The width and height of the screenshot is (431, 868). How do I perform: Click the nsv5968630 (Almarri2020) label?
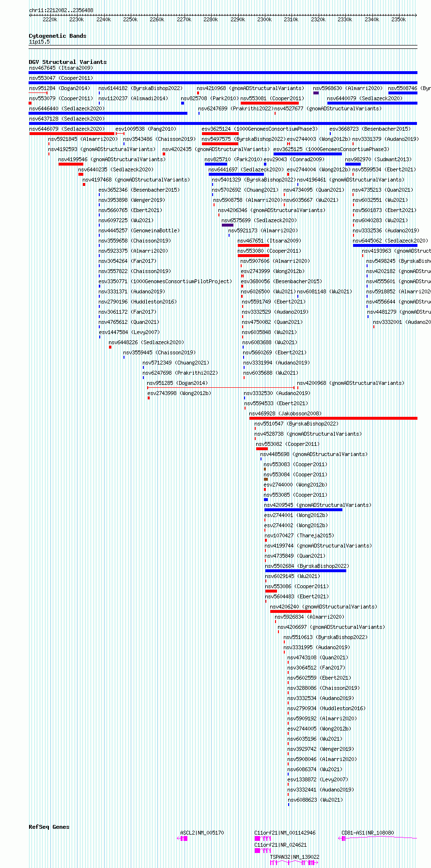[x=347, y=88]
